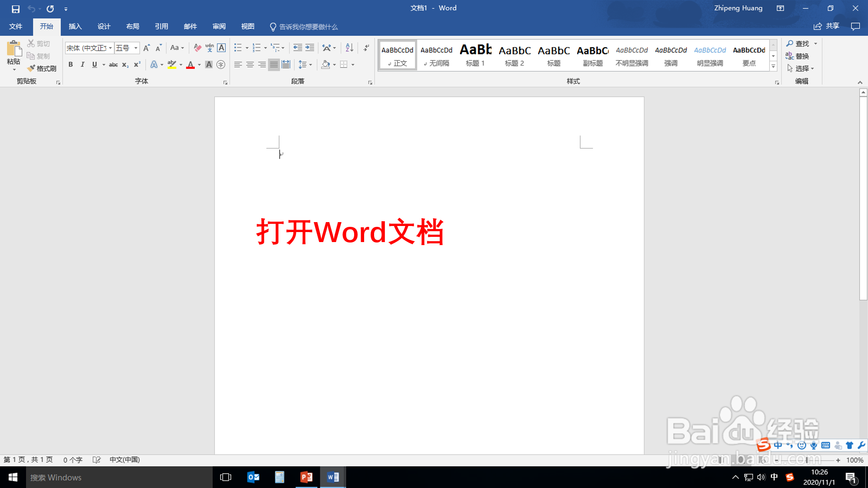Switch to the 插入 ribbon tab
868x488 pixels.
pos(75,26)
